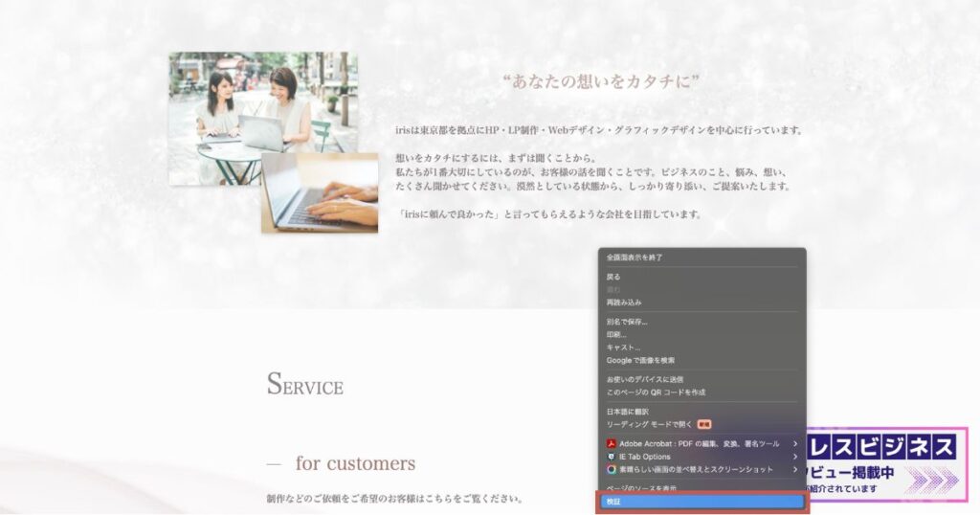The width and height of the screenshot is (980, 515).
Task: Click line 「irisに頼んで良かった」と言ってもらえる
Action: pyautogui.click(x=548, y=213)
